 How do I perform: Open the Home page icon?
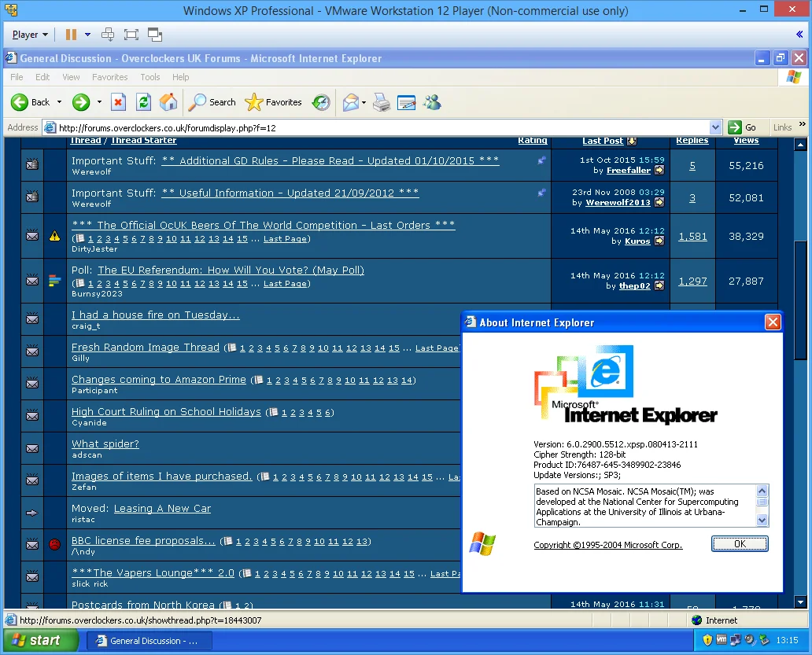pos(168,102)
